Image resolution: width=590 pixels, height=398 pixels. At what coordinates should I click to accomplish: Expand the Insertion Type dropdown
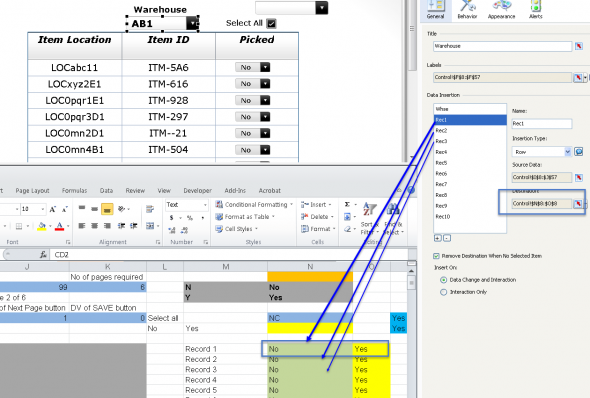(x=567, y=152)
